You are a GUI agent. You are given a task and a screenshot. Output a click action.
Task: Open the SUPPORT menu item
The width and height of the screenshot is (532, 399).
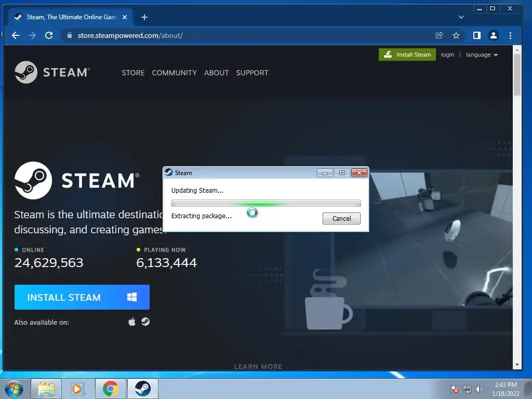pos(252,73)
